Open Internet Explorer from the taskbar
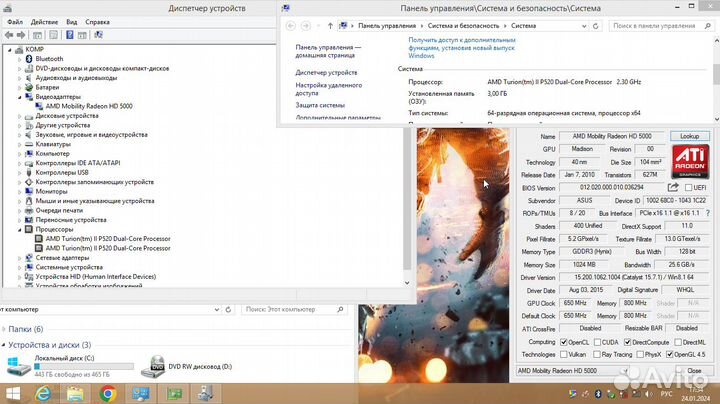720x404 pixels. (x=44, y=393)
